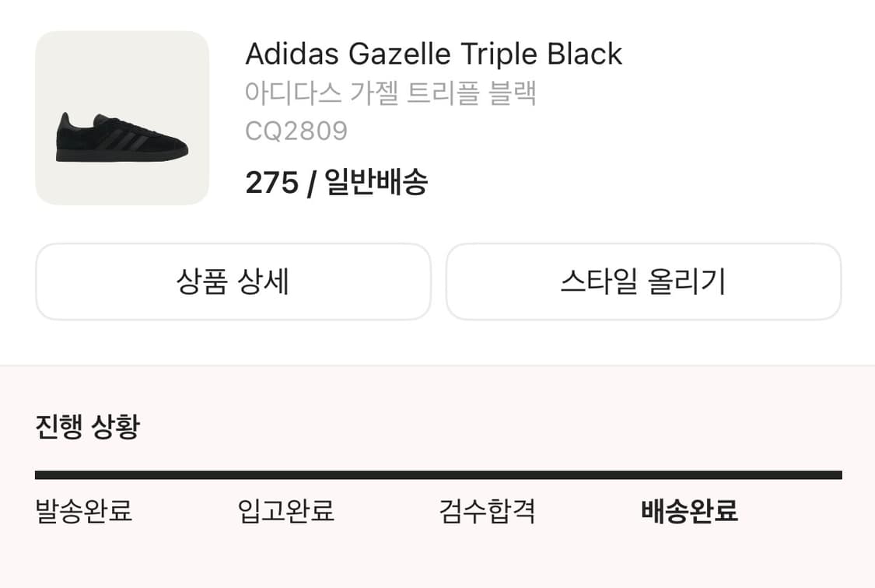Tap the Korean subtitle 아디다스 가젤 트리플 블랙
875x588 pixels.
point(390,92)
